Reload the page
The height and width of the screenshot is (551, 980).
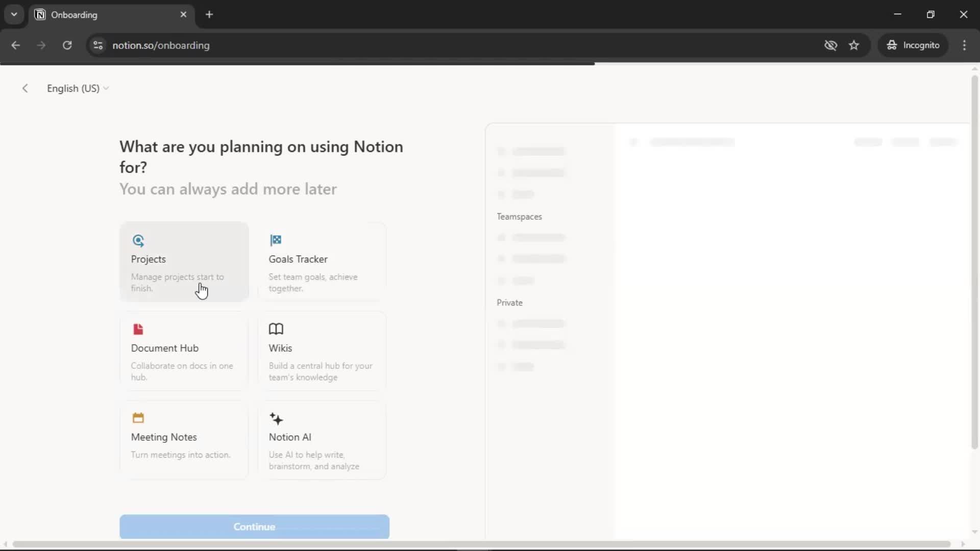pyautogui.click(x=67, y=45)
